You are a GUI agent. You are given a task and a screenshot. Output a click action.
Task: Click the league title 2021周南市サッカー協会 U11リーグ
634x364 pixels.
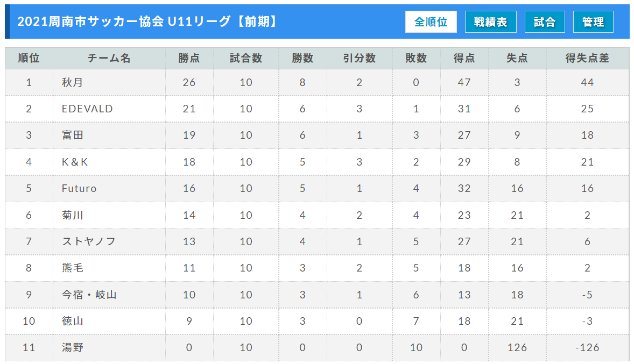pyautogui.click(x=147, y=22)
